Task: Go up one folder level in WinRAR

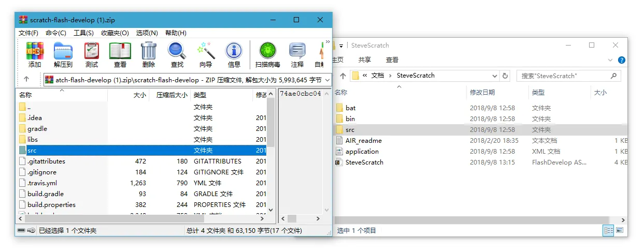Action: click(x=26, y=80)
